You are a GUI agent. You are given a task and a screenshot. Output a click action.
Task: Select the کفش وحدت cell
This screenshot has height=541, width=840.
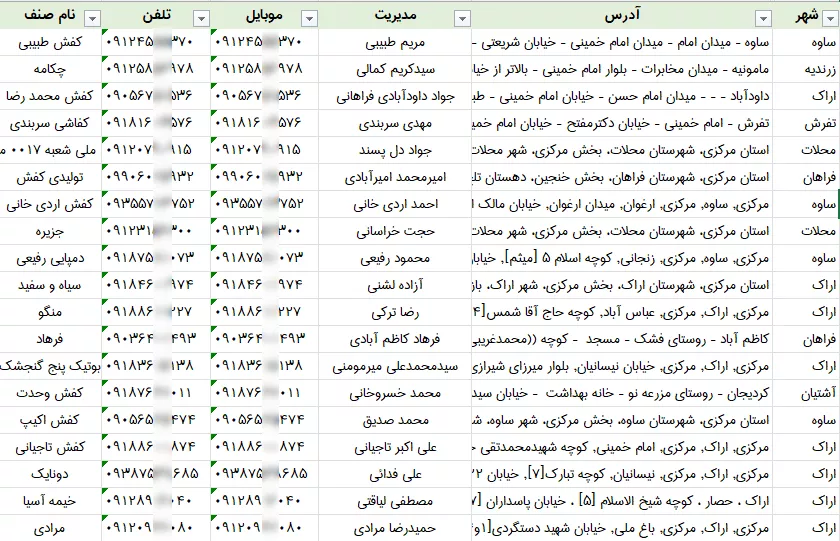[50, 393]
